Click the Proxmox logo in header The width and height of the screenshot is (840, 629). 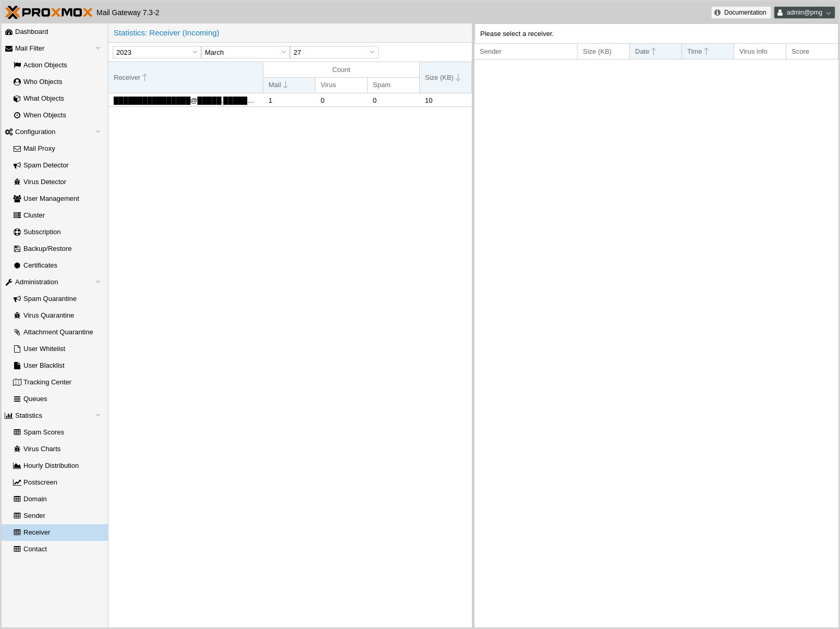[49, 12]
